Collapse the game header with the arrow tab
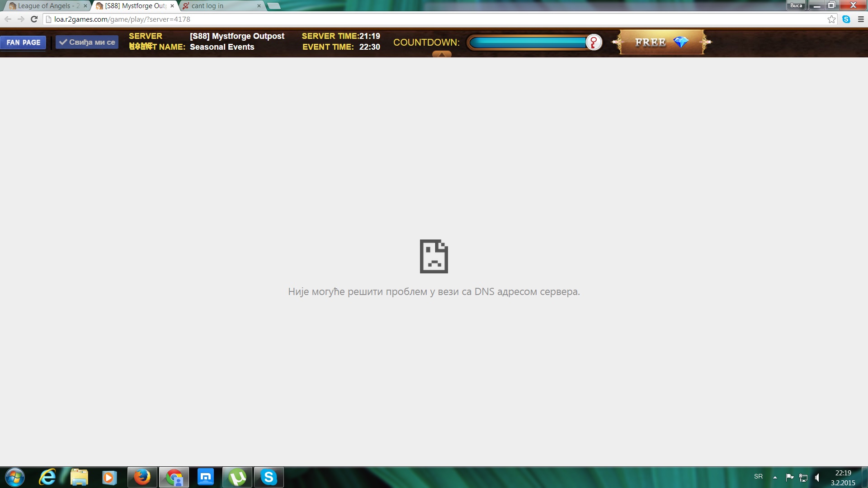This screenshot has width=868, height=488. click(x=442, y=54)
